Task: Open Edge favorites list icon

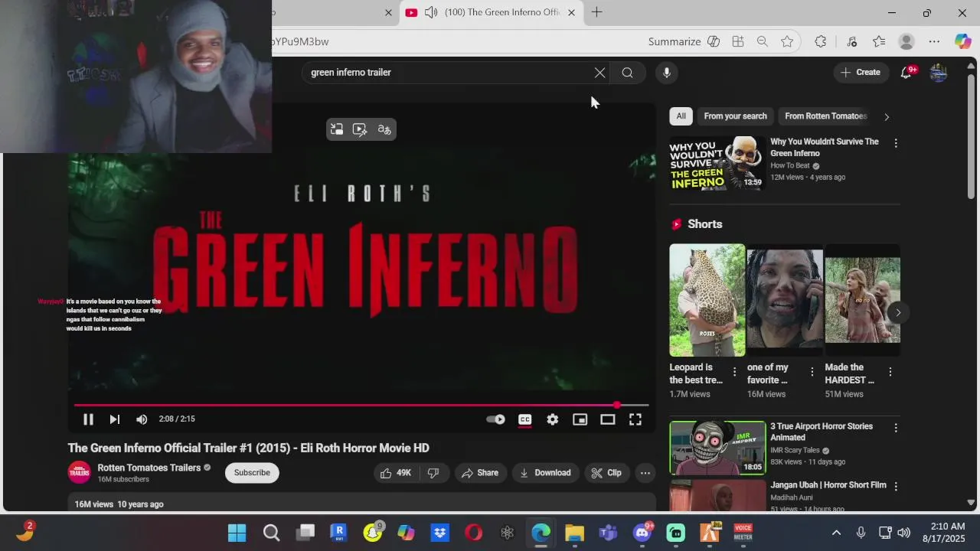Action: pos(878,41)
